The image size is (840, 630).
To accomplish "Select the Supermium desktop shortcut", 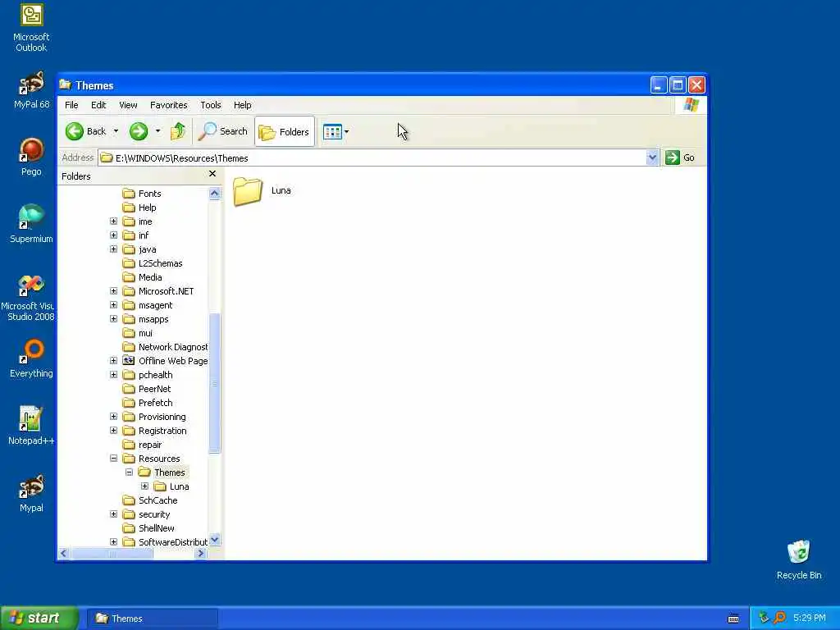I will (31, 224).
